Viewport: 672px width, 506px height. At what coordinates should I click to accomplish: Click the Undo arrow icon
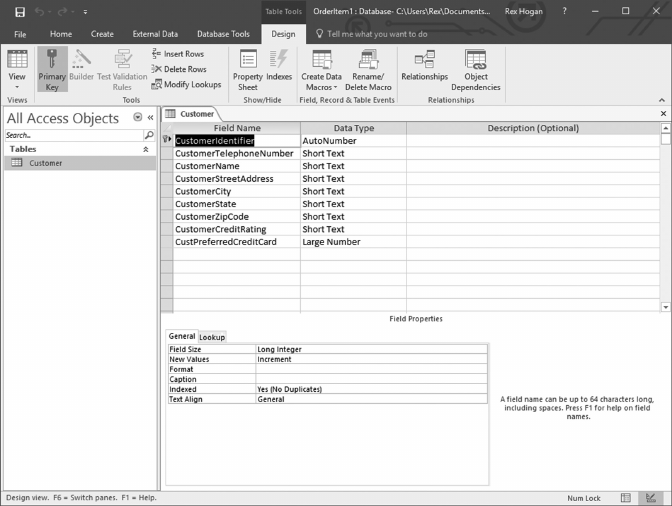[x=39, y=12]
